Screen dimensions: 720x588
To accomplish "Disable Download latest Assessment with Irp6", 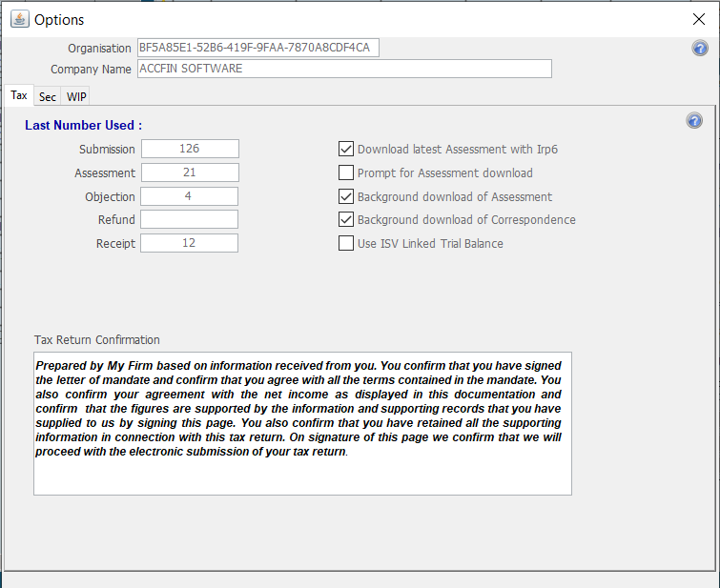I will tap(347, 149).
